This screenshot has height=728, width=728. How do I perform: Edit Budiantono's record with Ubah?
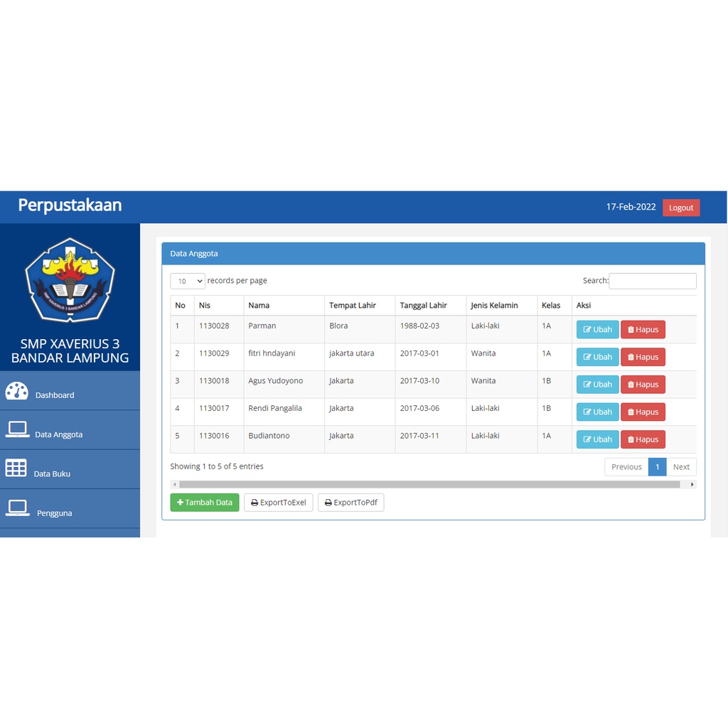(x=597, y=439)
